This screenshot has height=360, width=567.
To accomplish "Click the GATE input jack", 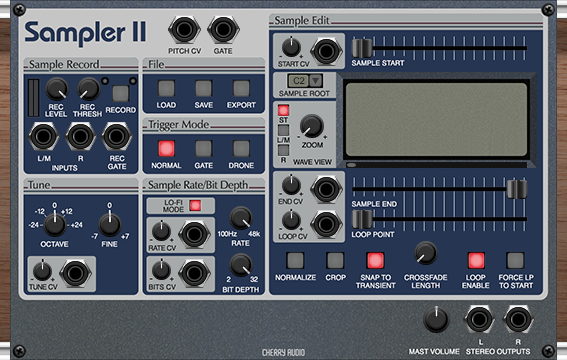I will [223, 30].
